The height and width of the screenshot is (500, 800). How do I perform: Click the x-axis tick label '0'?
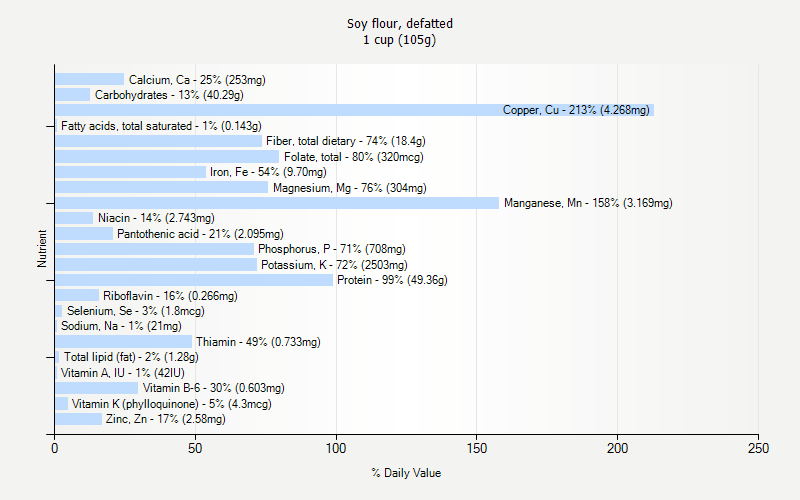pos(55,448)
